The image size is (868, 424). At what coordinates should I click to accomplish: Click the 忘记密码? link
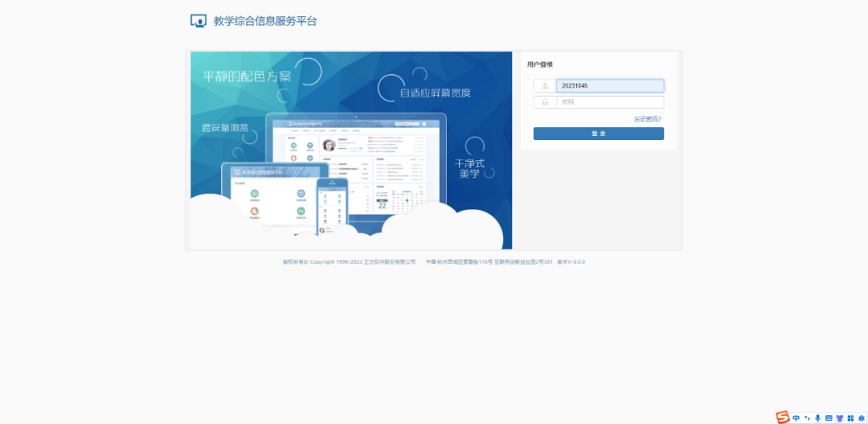(x=647, y=119)
